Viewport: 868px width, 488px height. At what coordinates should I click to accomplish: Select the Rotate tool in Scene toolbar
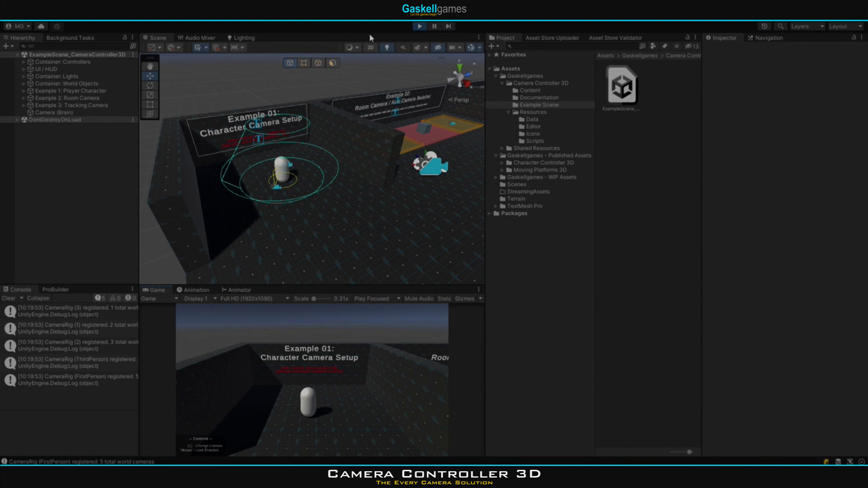150,85
